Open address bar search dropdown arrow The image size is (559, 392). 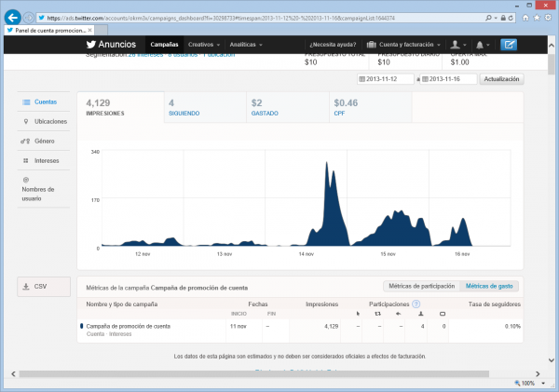(496, 18)
